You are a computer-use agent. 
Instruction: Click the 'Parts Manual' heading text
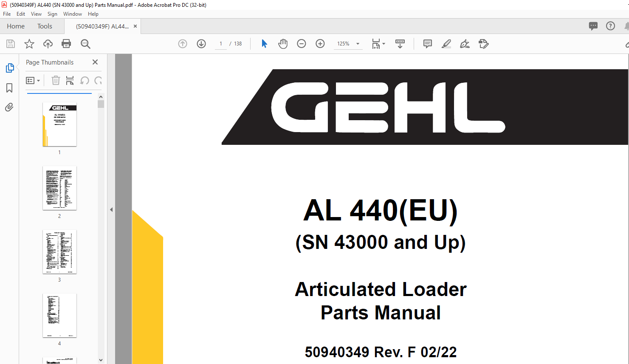pos(381,313)
